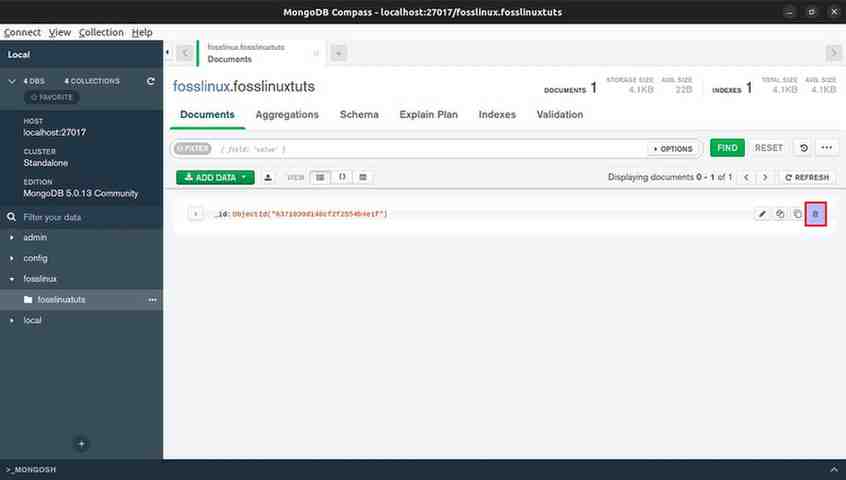Image resolution: width=846 pixels, height=480 pixels.
Task: Open fosslinuxtuts collection options menu
Action: (152, 300)
